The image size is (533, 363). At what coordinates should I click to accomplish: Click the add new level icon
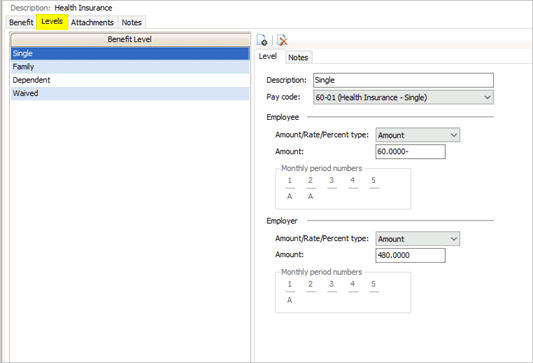[262, 40]
